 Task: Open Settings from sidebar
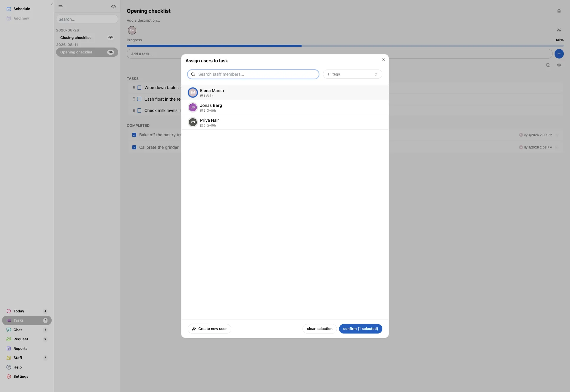click(27, 377)
